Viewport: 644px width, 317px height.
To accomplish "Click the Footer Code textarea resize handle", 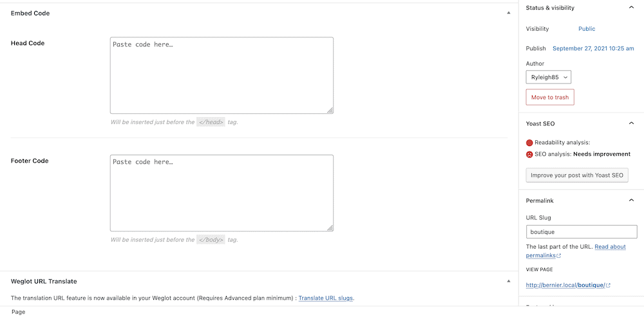I will coord(330,228).
